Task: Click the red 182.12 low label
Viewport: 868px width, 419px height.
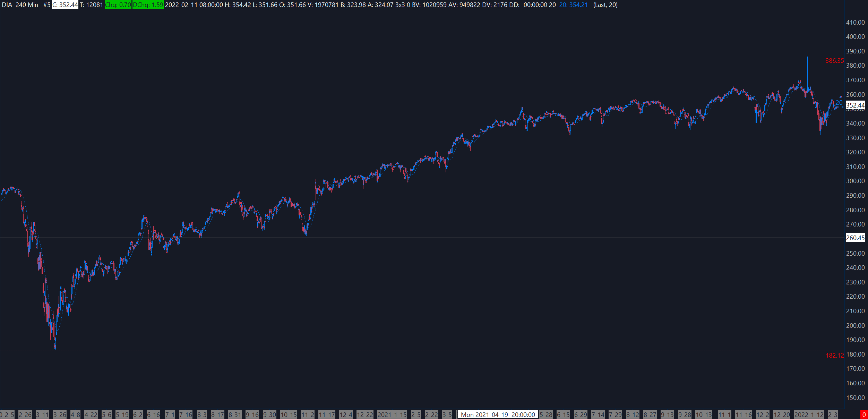Action: click(834, 356)
